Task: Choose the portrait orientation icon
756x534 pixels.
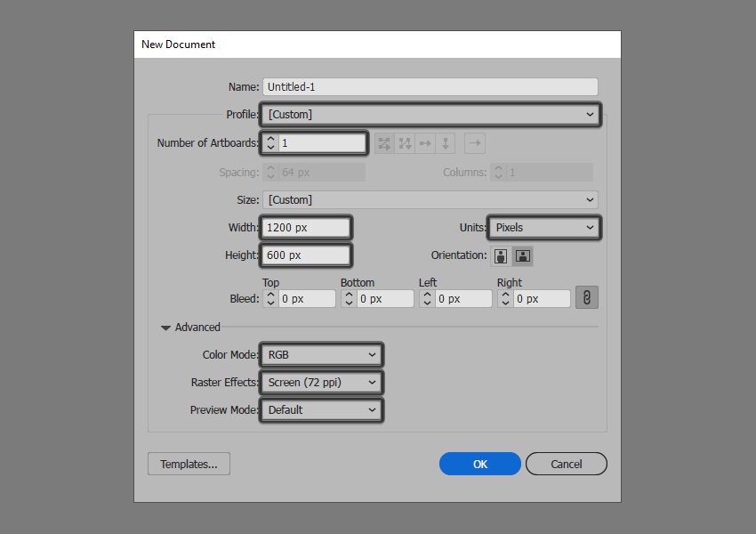Action: point(501,255)
